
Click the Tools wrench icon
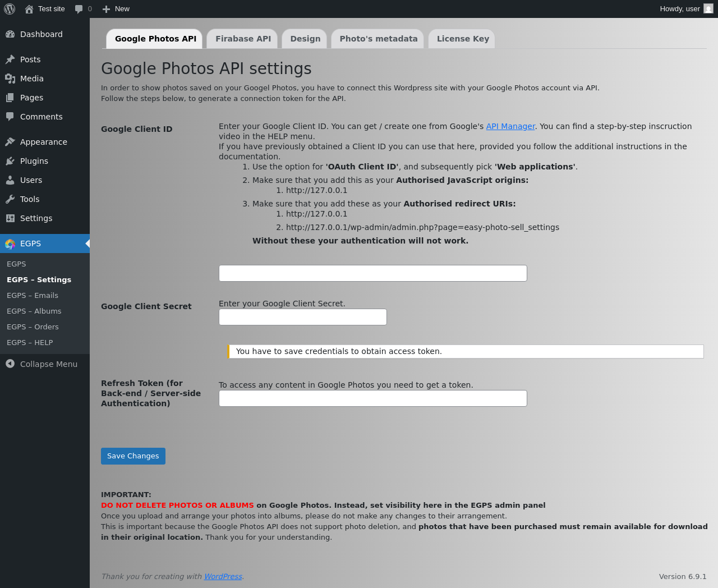click(10, 199)
